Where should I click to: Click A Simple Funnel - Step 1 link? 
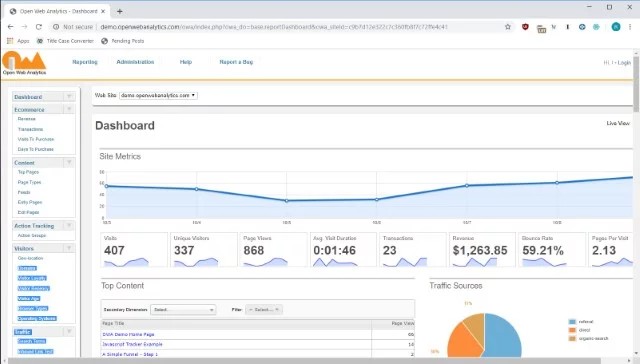[x=130, y=354]
